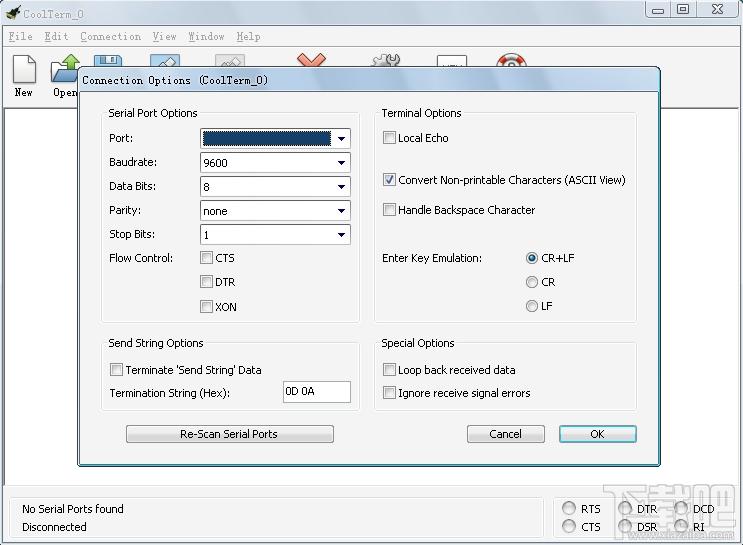Open the Port dropdown list
The height and width of the screenshot is (545, 743).
(275, 138)
